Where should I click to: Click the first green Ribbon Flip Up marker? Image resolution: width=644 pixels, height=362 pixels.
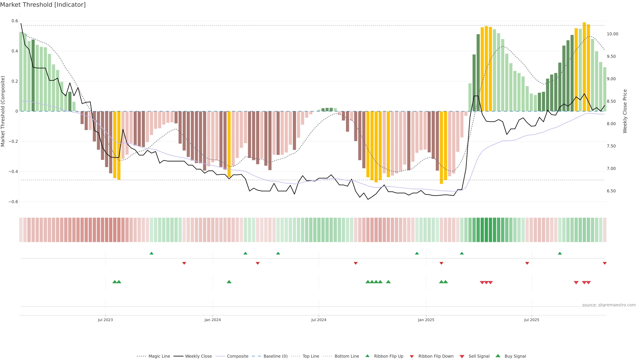pos(151,253)
